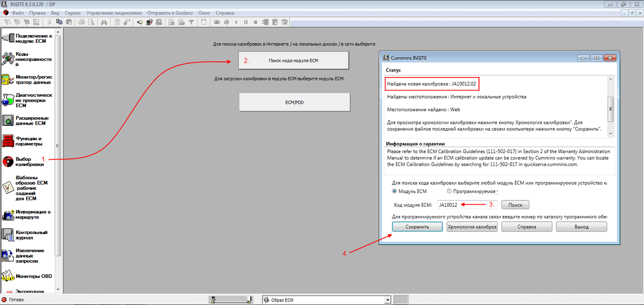The height and width of the screenshot is (305, 644).
Task: Open Отправить в Guidanz menu
Action: tap(169, 13)
